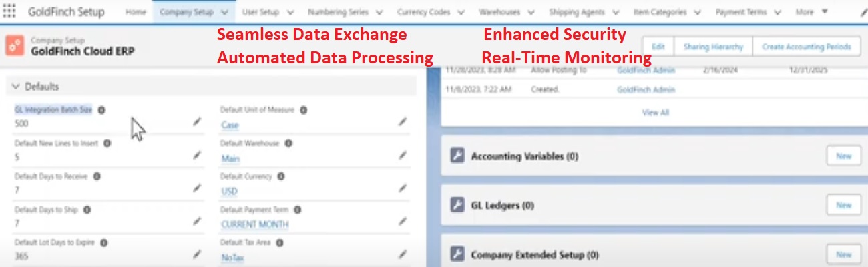The height and width of the screenshot is (267, 868).
Task: Open GL Ledgers (0) related list
Action: (503, 206)
